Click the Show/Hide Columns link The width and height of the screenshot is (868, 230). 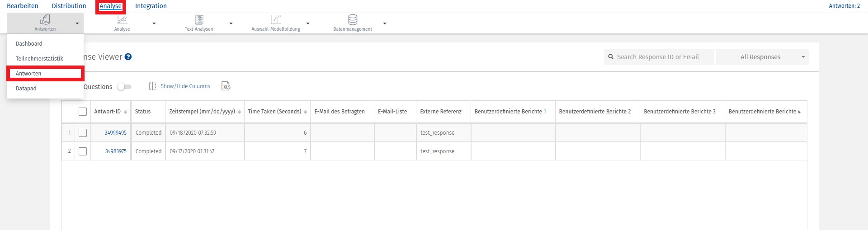click(x=185, y=86)
